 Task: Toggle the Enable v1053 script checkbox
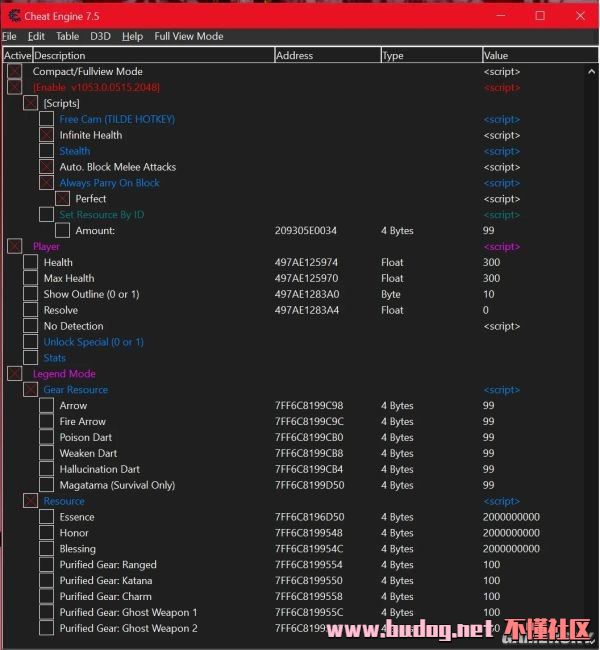[x=15, y=87]
